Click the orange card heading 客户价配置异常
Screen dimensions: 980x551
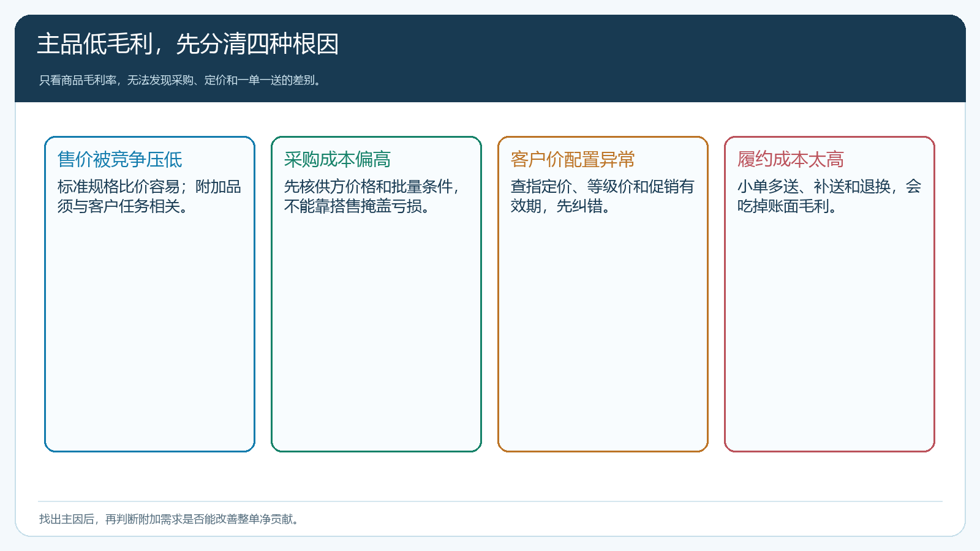573,159
